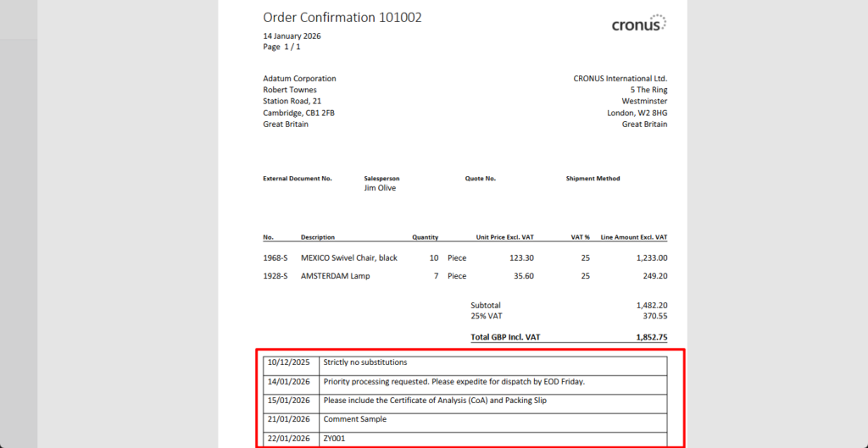
Task: Click the CRONUS International Ltd. company name
Action: click(620, 79)
